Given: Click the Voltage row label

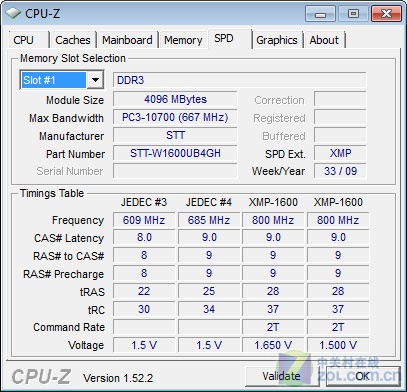Looking at the screenshot, I should 86,345.
